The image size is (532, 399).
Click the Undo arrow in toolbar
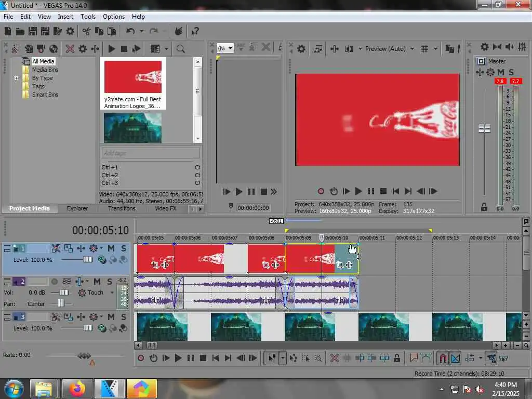[130, 31]
